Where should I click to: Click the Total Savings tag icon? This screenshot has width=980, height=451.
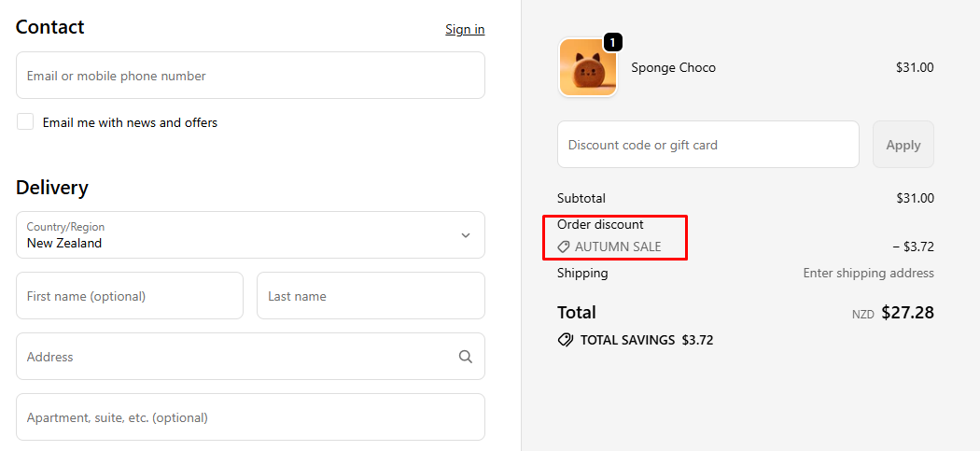(566, 340)
